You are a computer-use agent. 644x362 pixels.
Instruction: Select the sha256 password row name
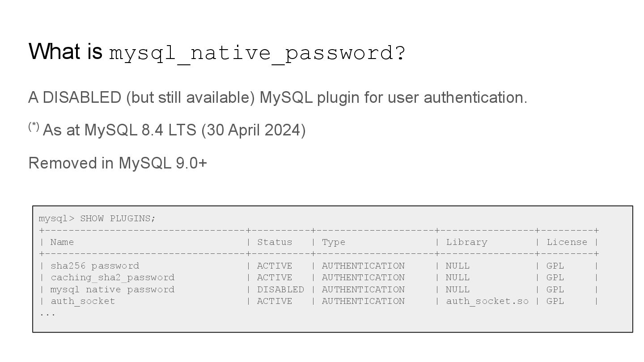click(x=95, y=266)
